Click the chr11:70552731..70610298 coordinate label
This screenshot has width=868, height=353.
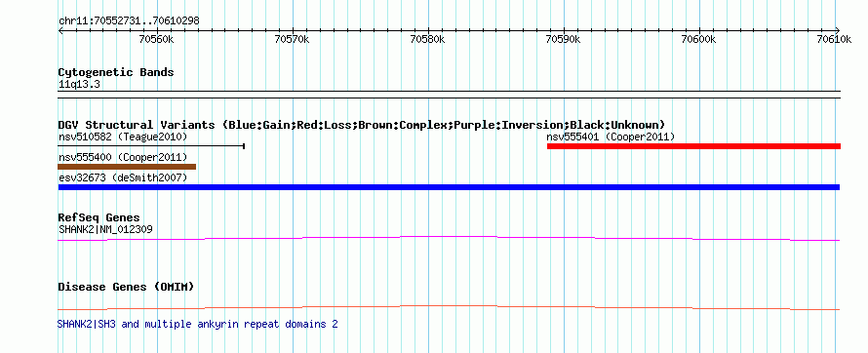coord(129,21)
